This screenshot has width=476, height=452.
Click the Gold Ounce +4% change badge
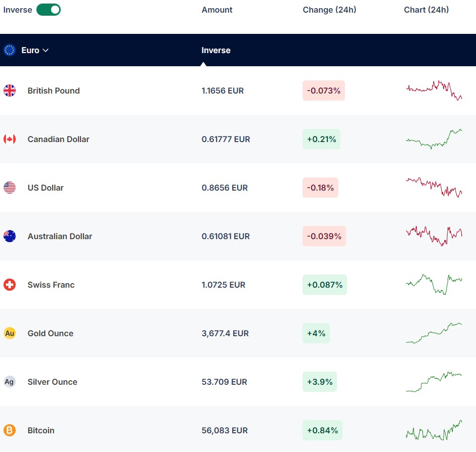point(316,333)
